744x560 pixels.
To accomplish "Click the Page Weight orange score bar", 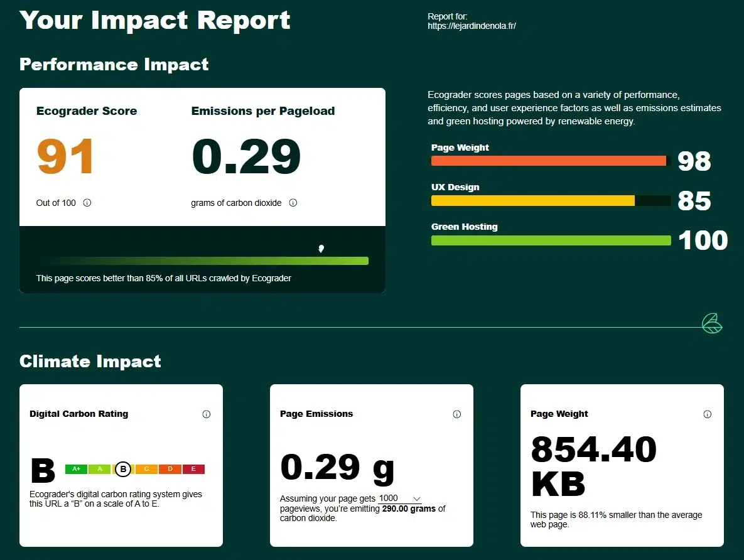I will point(549,161).
